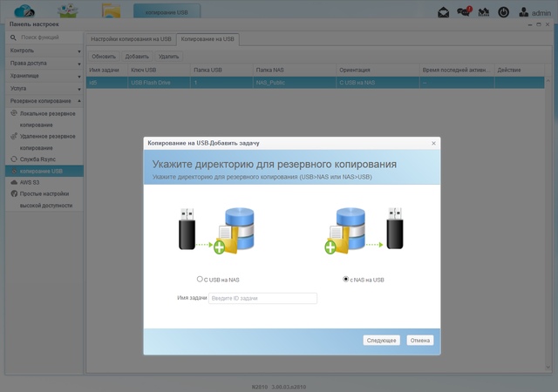Click the Ориентация column header
This screenshot has height=392, width=558.
(x=378, y=70)
